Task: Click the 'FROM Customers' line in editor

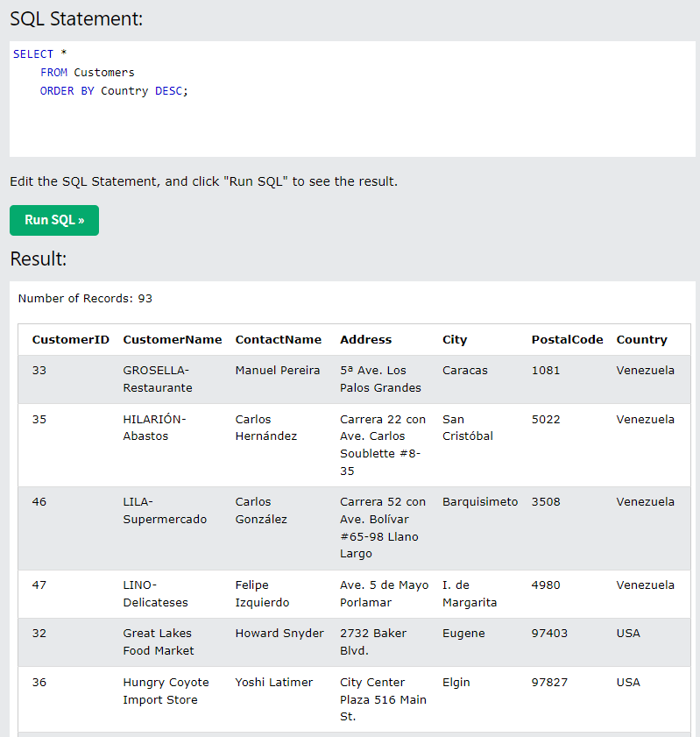Action: point(88,73)
